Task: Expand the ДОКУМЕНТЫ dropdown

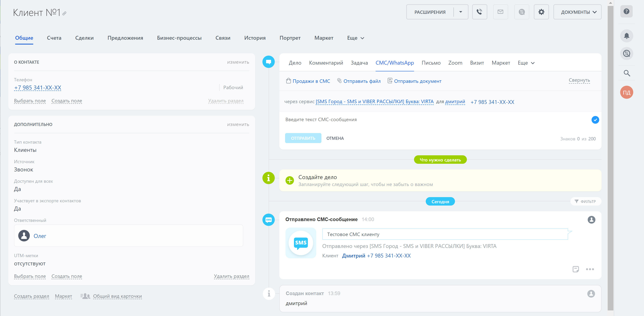Action: (577, 12)
